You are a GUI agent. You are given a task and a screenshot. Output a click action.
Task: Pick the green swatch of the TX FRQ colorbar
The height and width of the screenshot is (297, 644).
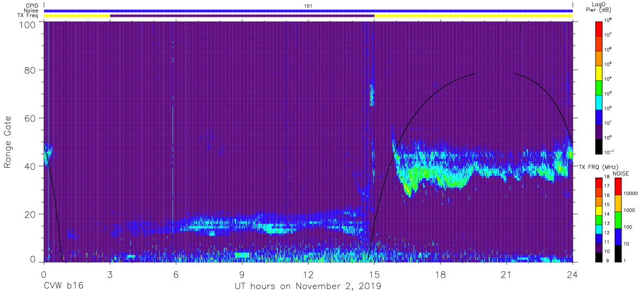tap(599, 220)
